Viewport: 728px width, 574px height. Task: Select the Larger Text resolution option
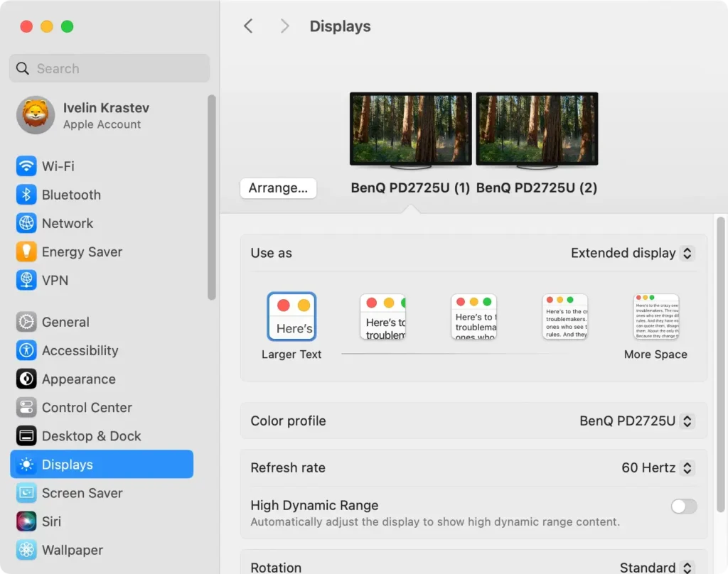coord(291,316)
